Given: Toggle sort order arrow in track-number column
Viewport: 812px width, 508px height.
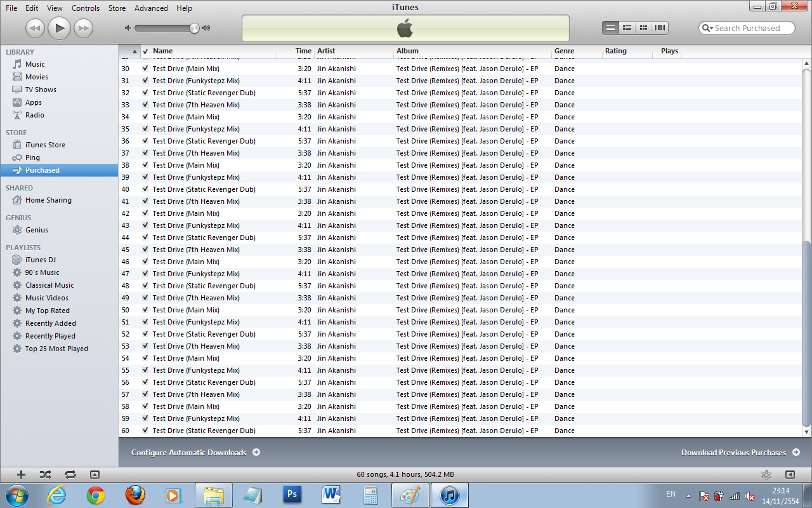Looking at the screenshot, I should [134, 51].
